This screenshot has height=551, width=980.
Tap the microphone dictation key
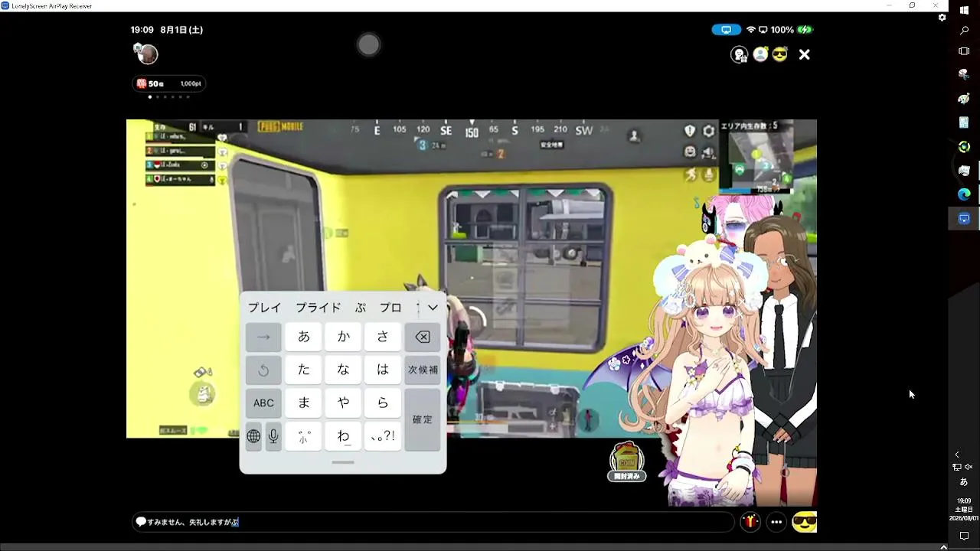click(x=273, y=436)
